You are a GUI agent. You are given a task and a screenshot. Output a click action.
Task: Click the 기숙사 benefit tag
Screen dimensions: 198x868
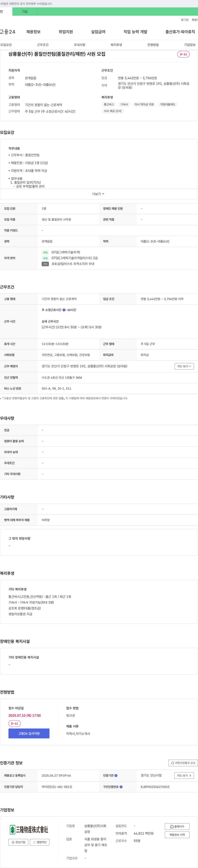pyautogui.click(x=124, y=104)
